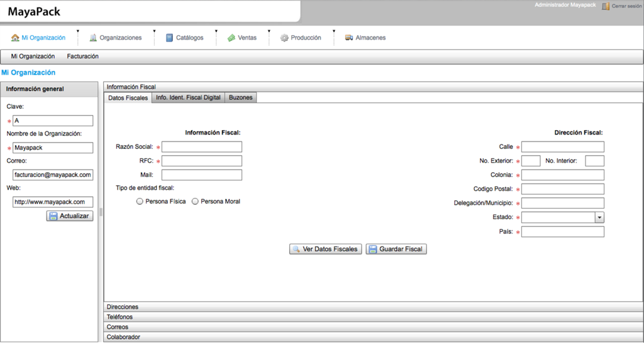Click the País input field
Image resolution: width=644 pixels, height=343 pixels.
(563, 232)
